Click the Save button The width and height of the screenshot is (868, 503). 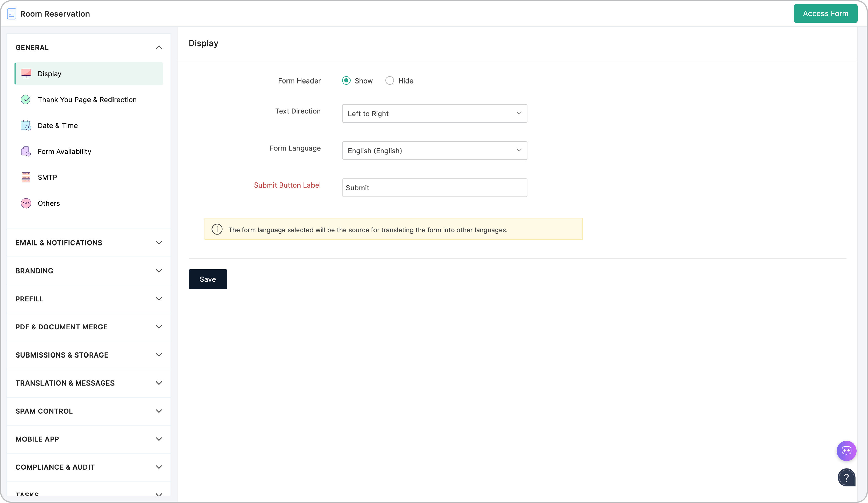point(208,279)
